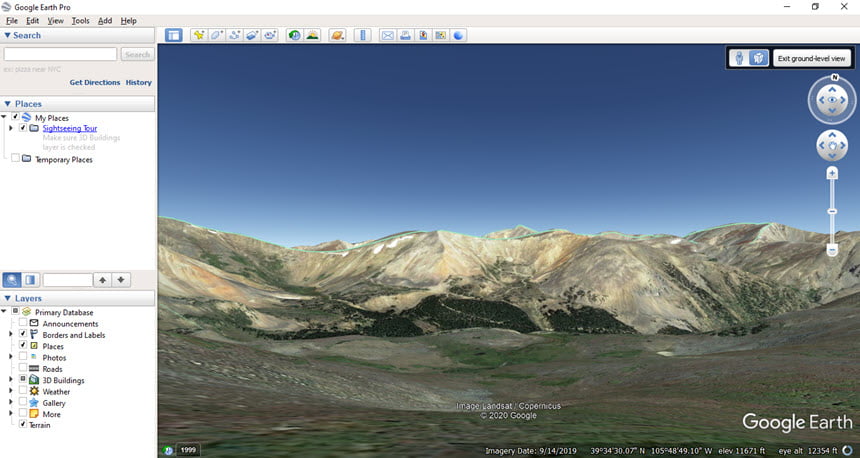Open the Help menu

pos(128,21)
